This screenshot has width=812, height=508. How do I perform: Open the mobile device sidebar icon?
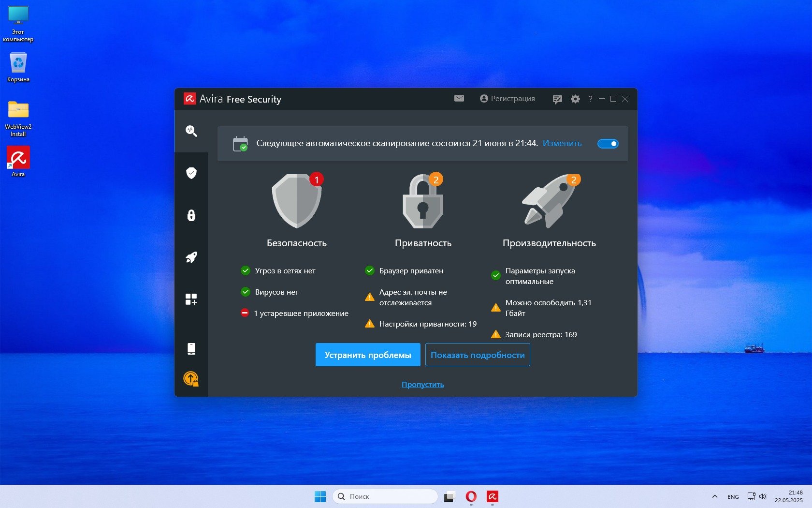point(191,349)
